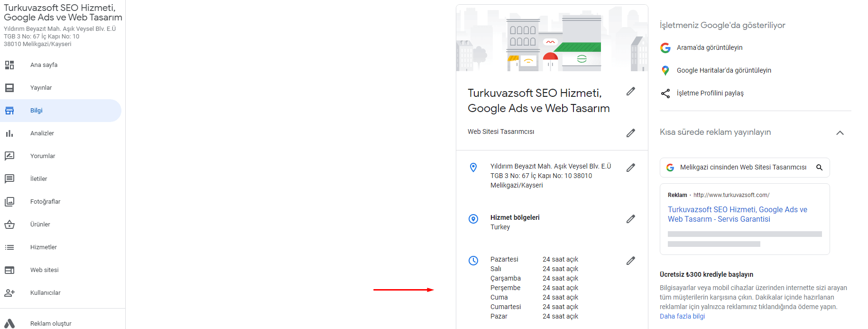Open the Daha fazla bilgi link
868x329 pixels.
pos(682,317)
